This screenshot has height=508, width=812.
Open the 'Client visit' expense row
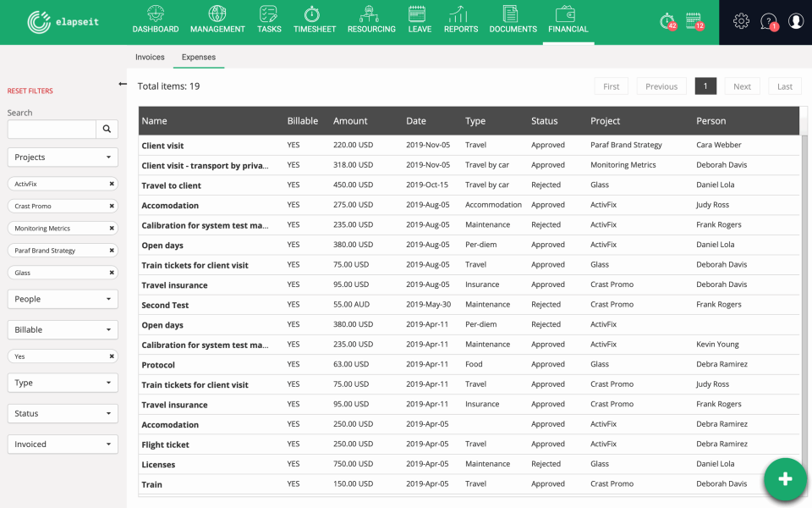coord(469,145)
